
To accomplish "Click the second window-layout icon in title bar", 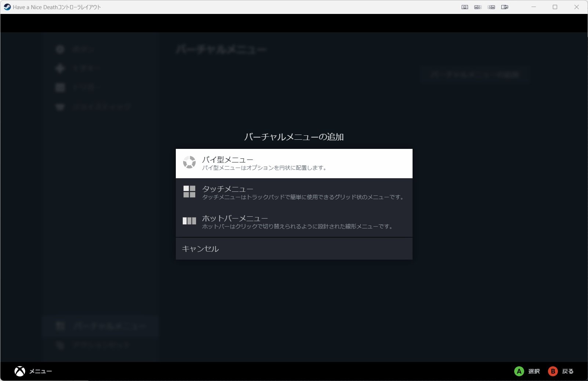I will (478, 7).
